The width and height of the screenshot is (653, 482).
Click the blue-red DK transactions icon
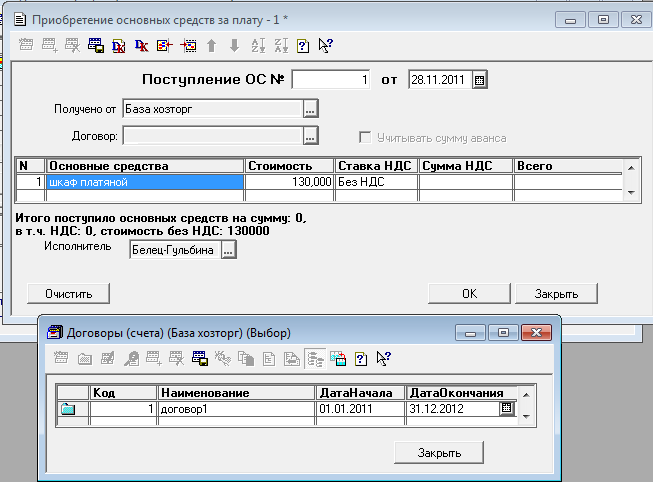point(142,45)
